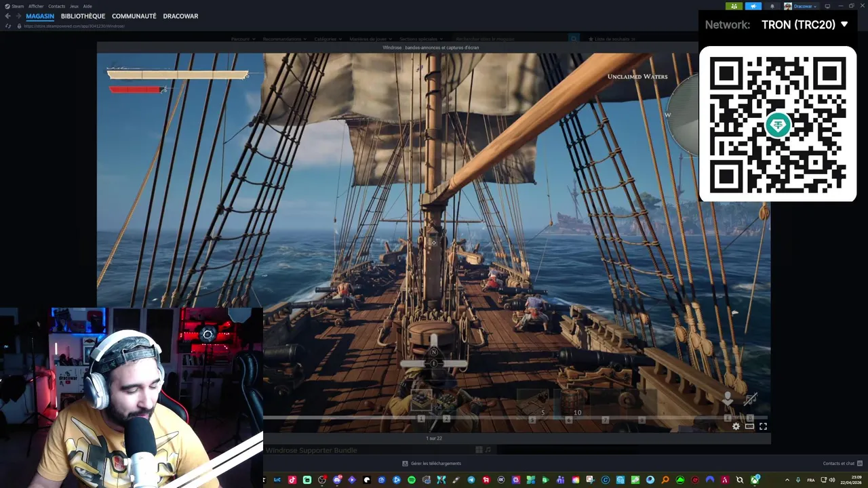The width and height of the screenshot is (868, 488).
Task: Open the Parcourir store dropdown
Action: point(243,39)
